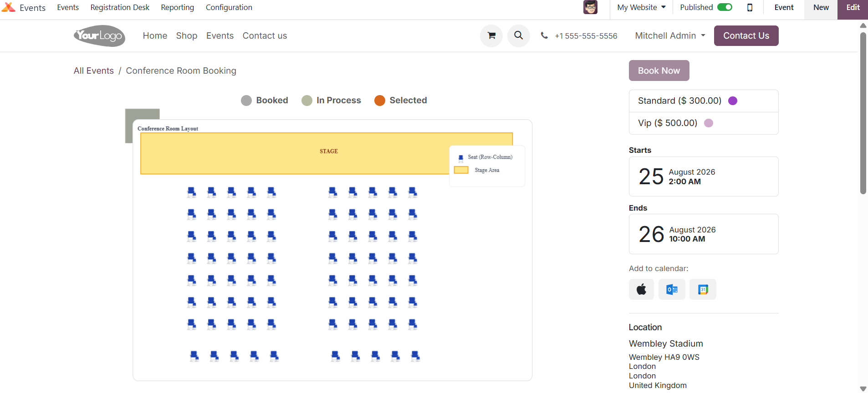Click the Book Now button
Image resolution: width=868 pixels, height=393 pixels.
(659, 71)
